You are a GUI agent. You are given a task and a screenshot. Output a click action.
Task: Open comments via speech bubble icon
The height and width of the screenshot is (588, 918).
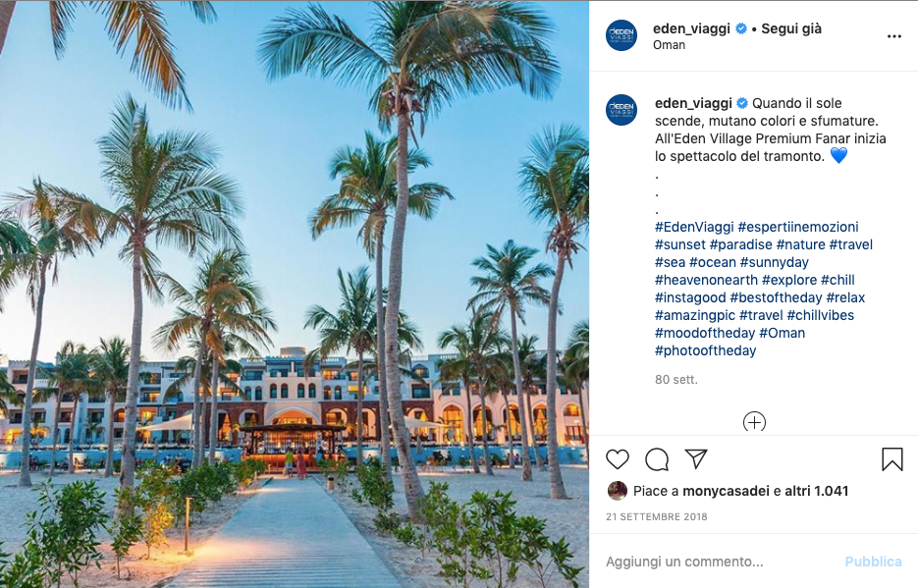pyautogui.click(x=657, y=459)
